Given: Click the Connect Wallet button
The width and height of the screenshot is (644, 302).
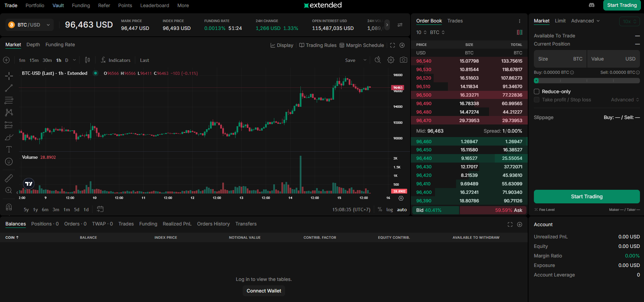Looking at the screenshot, I should [x=264, y=291].
